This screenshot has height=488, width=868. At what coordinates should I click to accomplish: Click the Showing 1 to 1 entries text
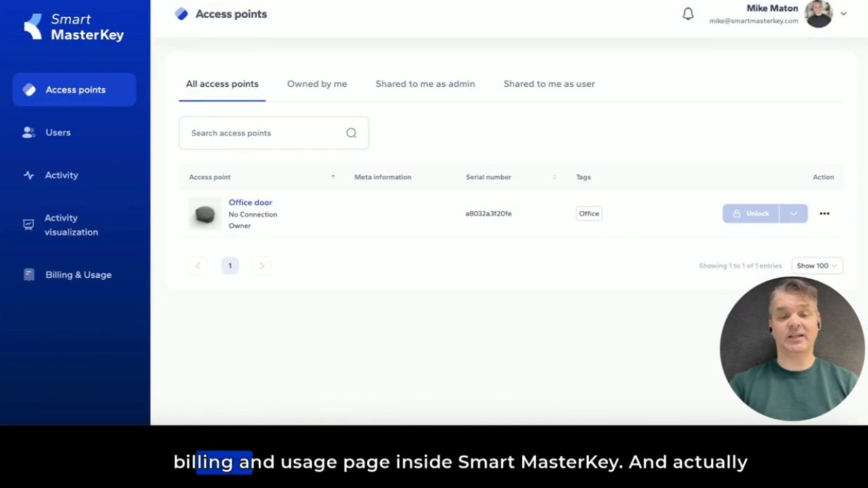(x=741, y=266)
